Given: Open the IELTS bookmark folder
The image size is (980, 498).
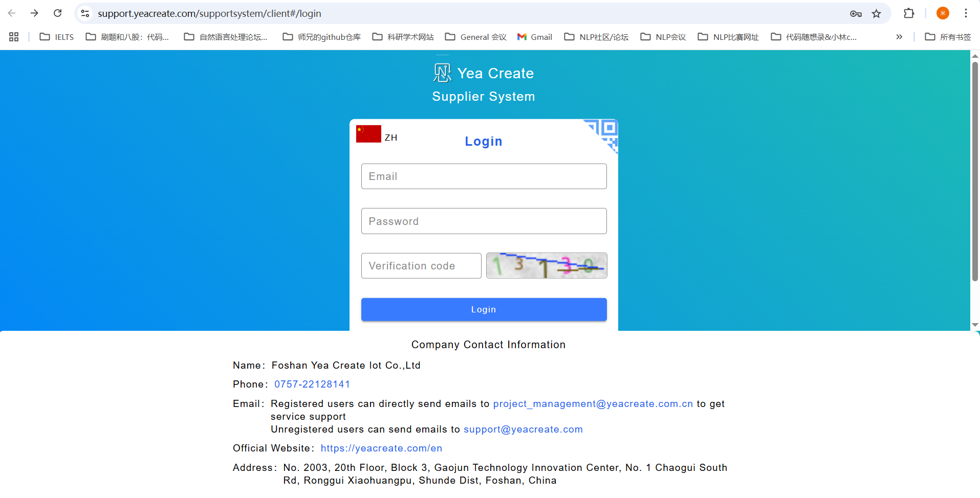Looking at the screenshot, I should (x=57, y=37).
